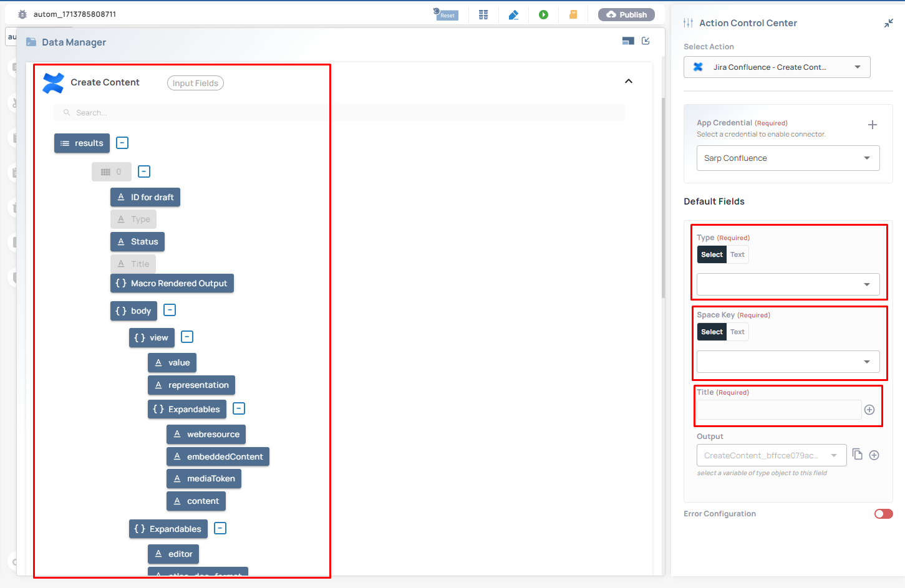Switch Space Key field to Text mode

pyautogui.click(x=737, y=332)
